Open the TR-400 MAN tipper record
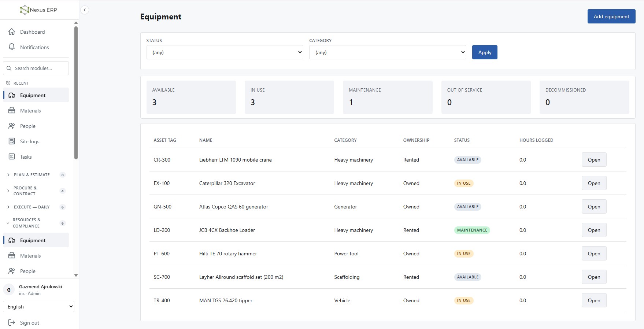 [x=594, y=300]
